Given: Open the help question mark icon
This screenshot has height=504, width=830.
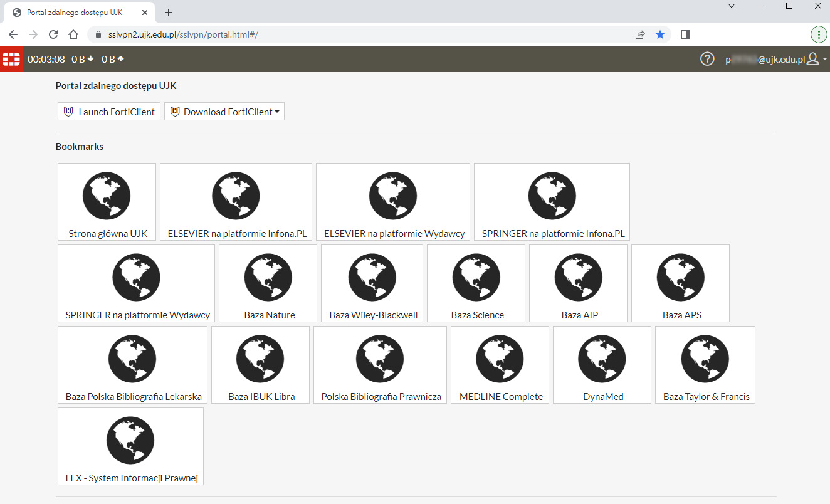Looking at the screenshot, I should [x=707, y=59].
